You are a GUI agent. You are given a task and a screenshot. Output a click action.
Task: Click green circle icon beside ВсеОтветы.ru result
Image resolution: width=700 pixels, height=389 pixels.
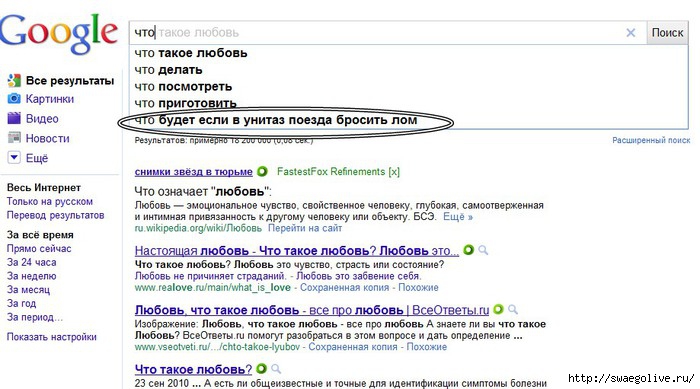(x=498, y=309)
